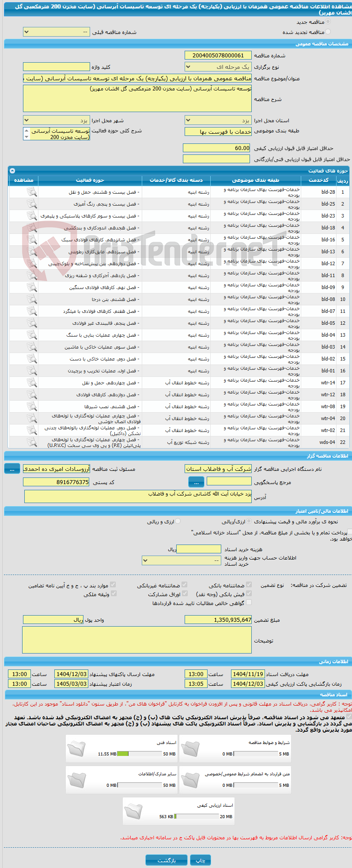This screenshot has width=352, height=868.
Task: Sort by کدخدمت column header
Action: pyautogui.click(x=318, y=180)
